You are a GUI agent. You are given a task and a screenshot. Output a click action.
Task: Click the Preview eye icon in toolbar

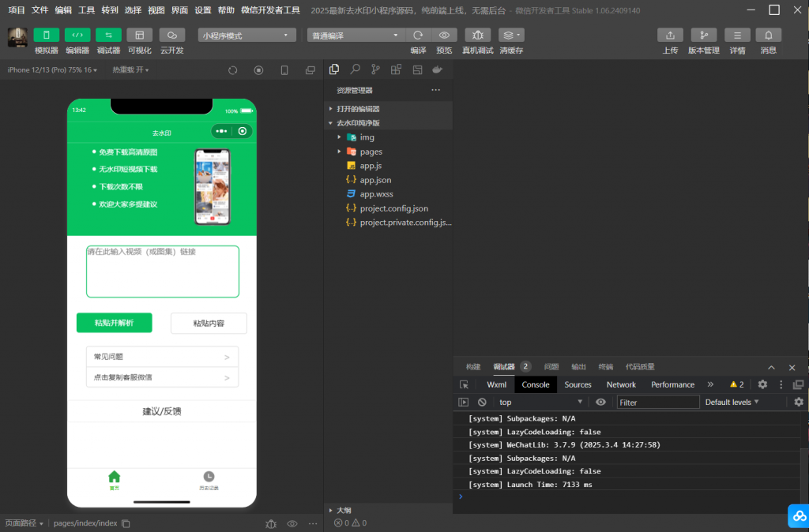(444, 36)
